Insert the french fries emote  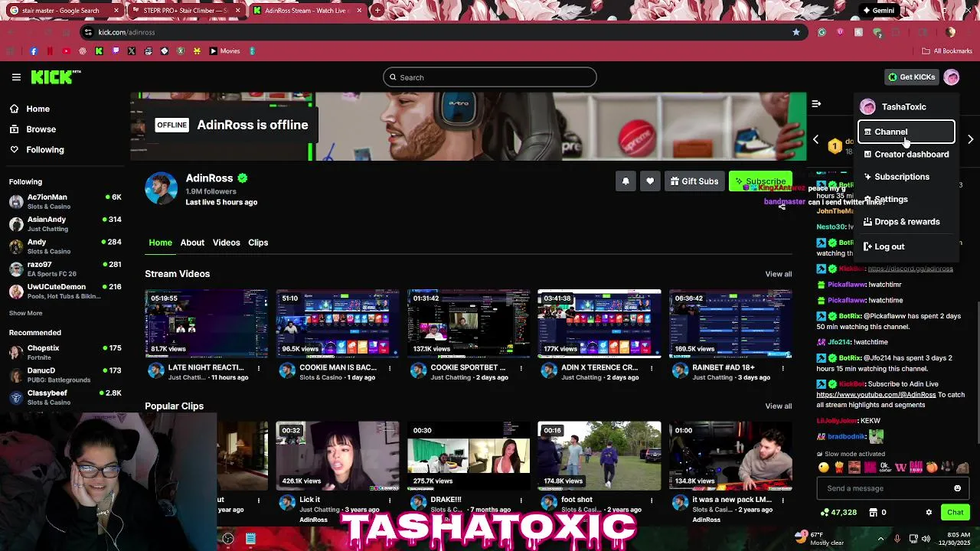[838, 468]
